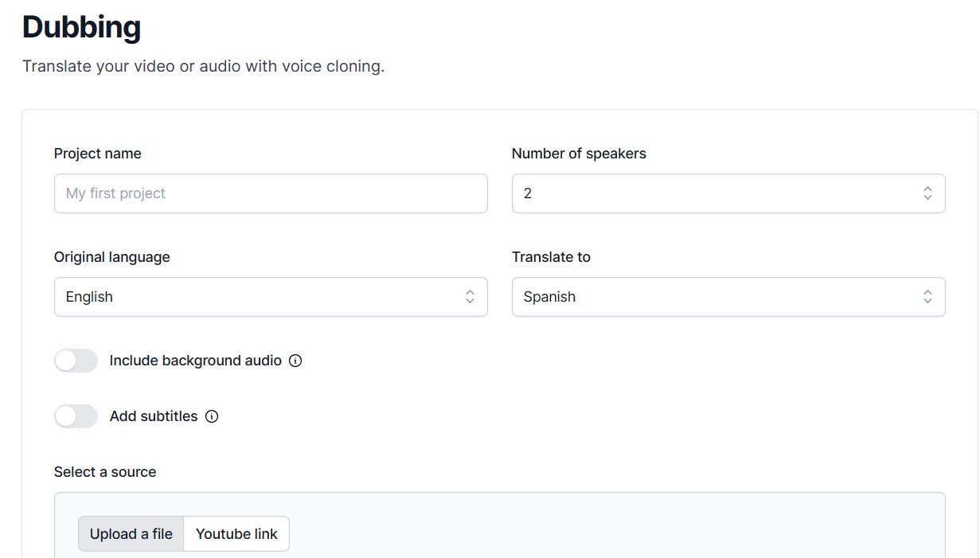The width and height of the screenshot is (980, 558).
Task: Click the Translate to label
Action: pyautogui.click(x=551, y=257)
